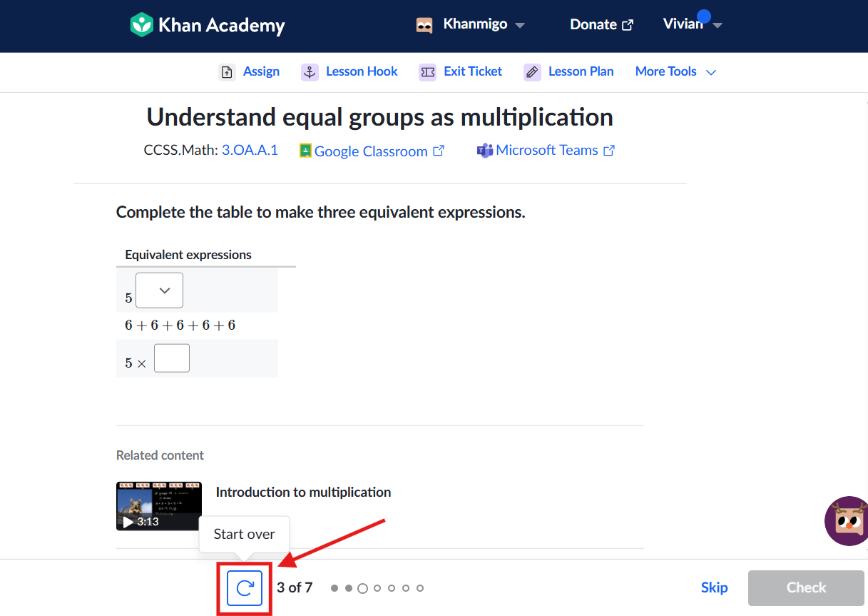This screenshot has width=868, height=616.
Task: Open the 3.OA.A.1 standard link
Action: click(x=250, y=151)
